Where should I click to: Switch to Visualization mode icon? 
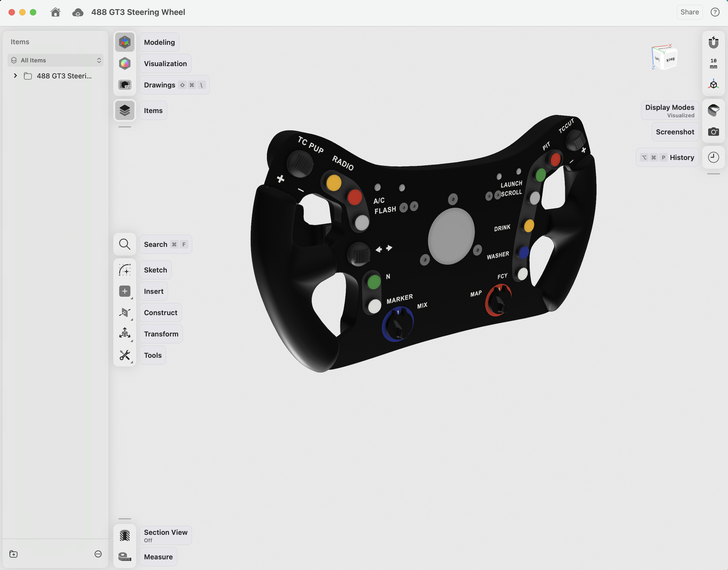coord(125,63)
